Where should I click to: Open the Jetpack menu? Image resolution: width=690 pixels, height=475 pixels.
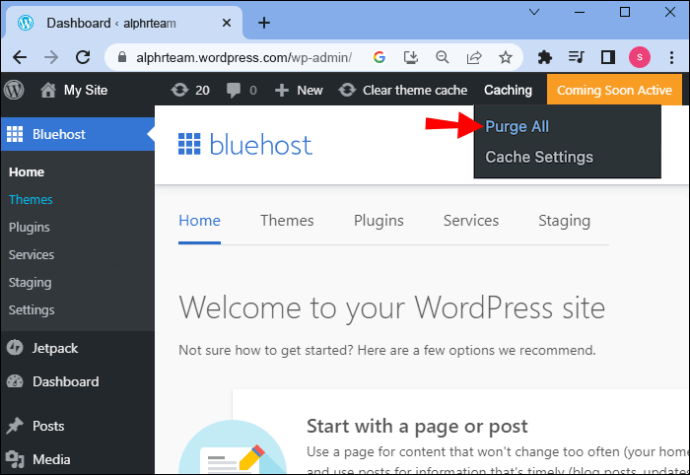click(55, 348)
